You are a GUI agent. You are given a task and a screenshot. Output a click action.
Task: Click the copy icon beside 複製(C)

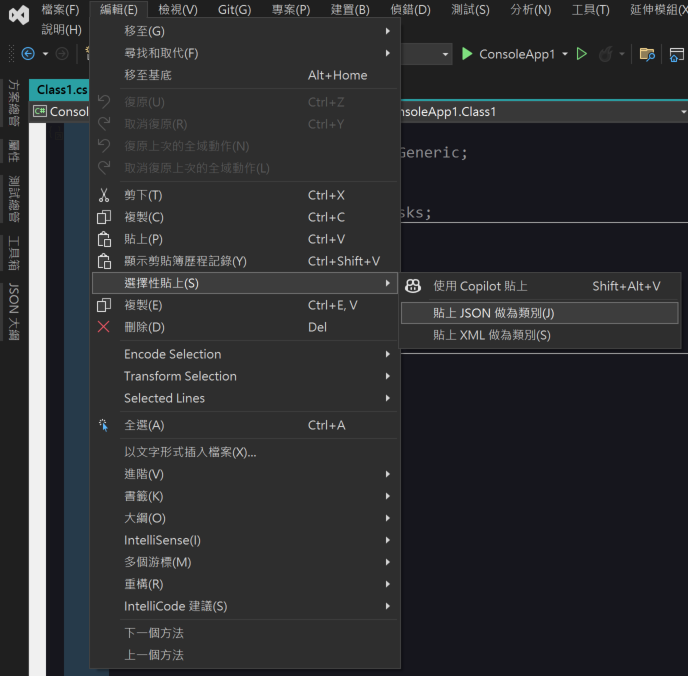pyautogui.click(x=104, y=217)
